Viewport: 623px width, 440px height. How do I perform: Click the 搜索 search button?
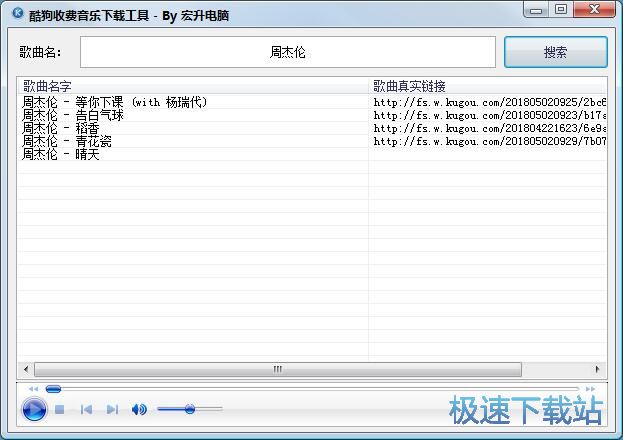coord(555,52)
